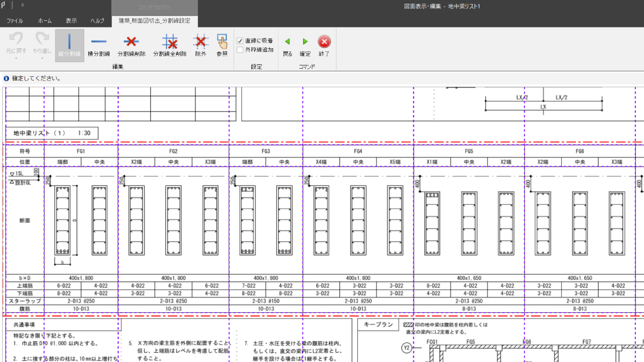
Task: Click the 地中梁リスト（1） 1:30 title box
Action: pos(52,133)
